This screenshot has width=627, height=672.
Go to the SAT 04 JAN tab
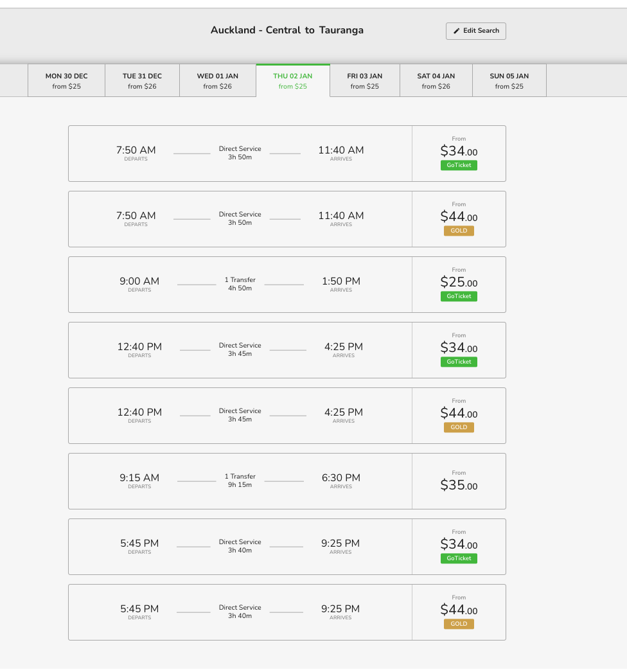436,81
